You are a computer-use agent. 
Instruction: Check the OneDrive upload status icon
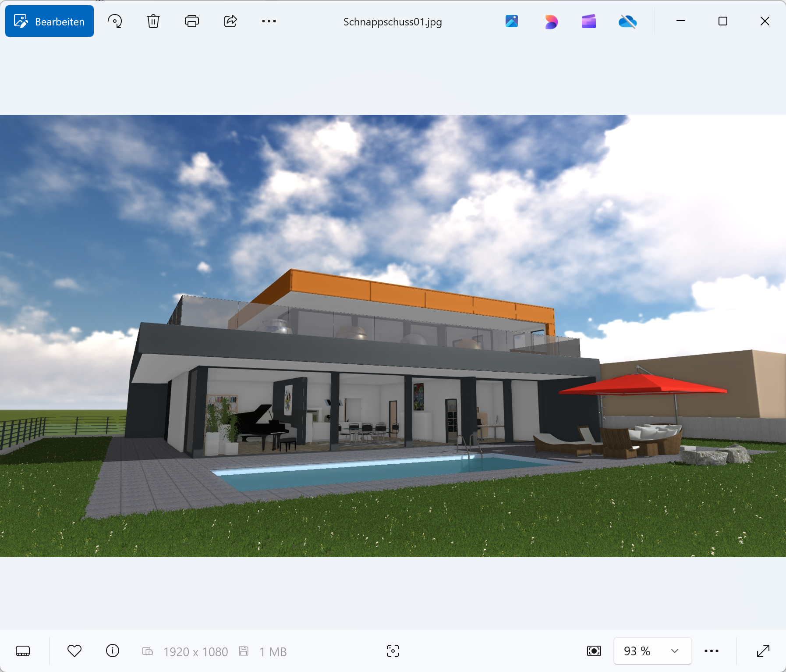point(627,21)
